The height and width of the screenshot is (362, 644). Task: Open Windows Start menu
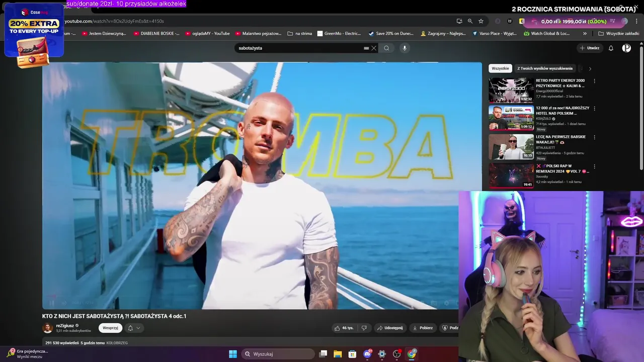tap(233, 354)
